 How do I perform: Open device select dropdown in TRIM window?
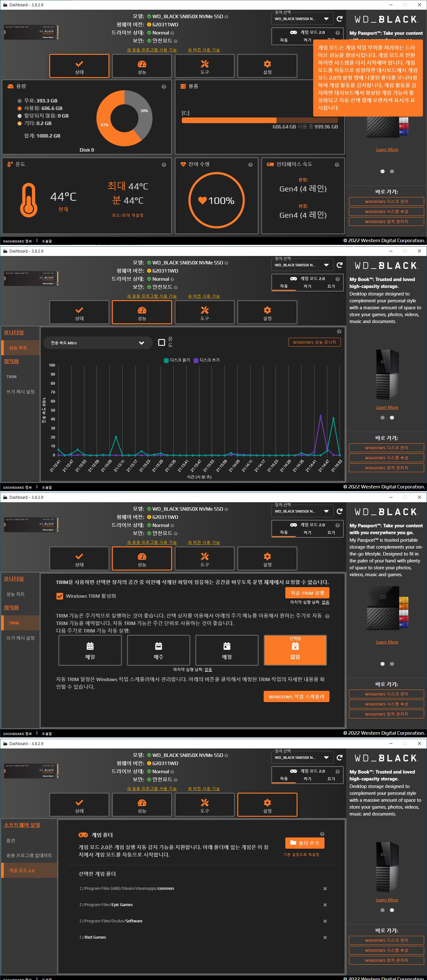302,511
